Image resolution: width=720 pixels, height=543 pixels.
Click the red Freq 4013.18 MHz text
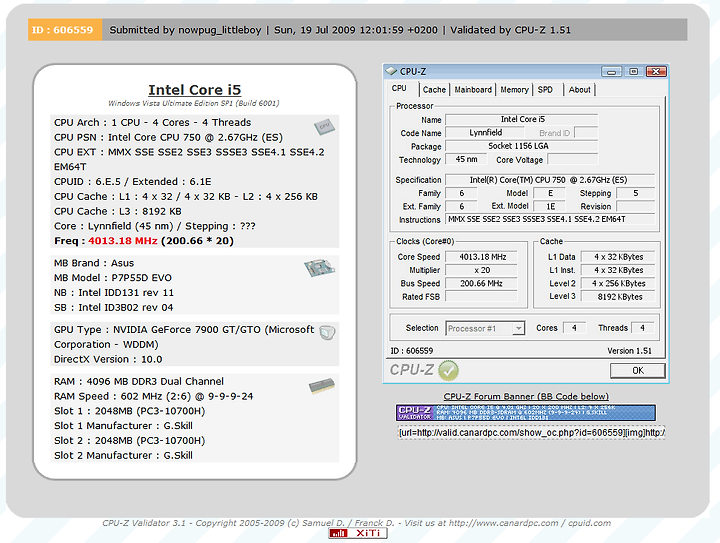tap(123, 241)
